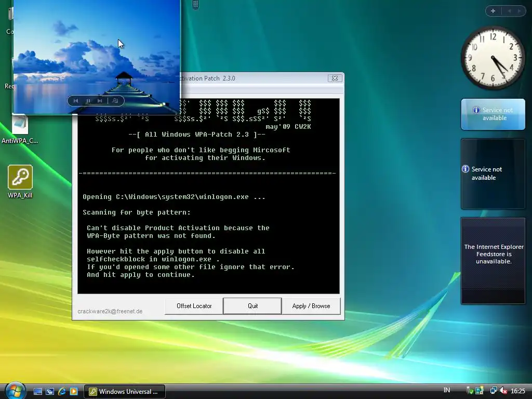
Task: Skip to previous slide in Slide Show gadget
Action: click(76, 101)
